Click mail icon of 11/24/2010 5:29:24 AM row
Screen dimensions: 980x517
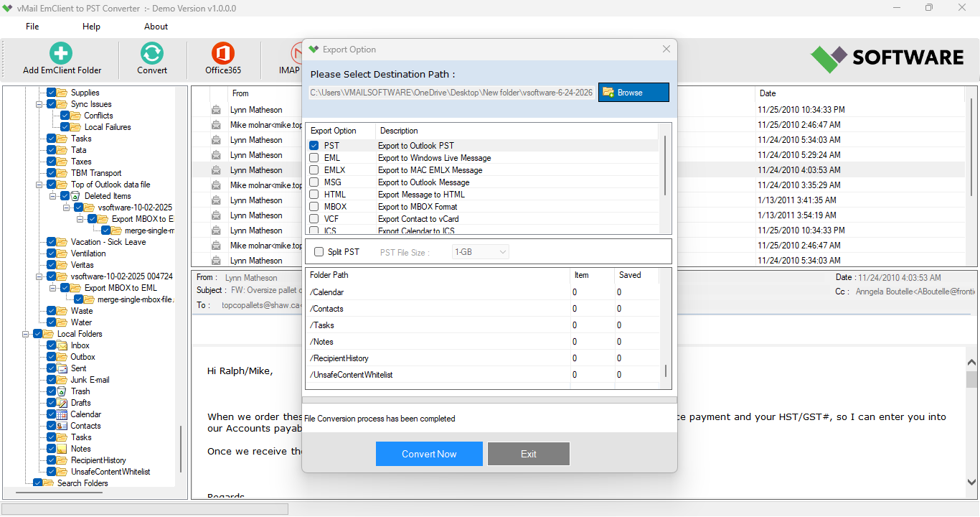pos(216,155)
